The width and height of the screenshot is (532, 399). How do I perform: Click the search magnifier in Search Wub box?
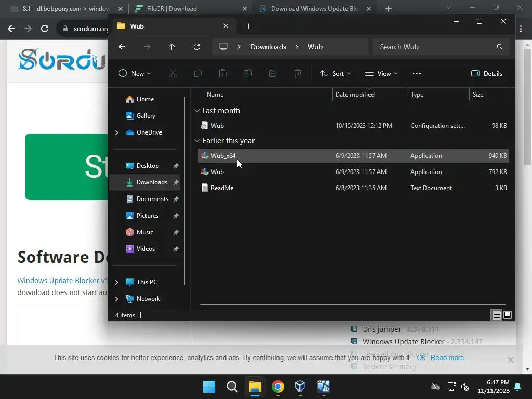pos(499,47)
